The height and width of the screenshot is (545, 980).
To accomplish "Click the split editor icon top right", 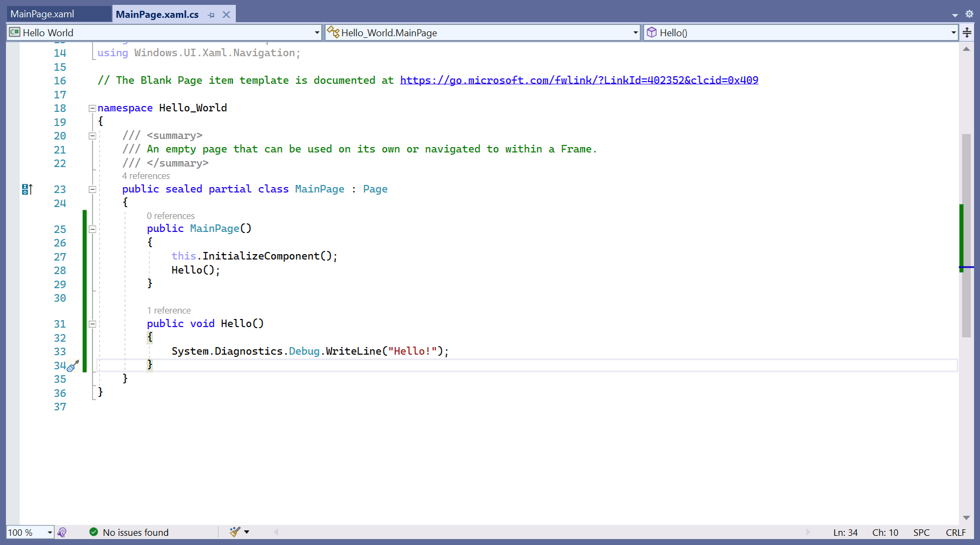I will (967, 32).
